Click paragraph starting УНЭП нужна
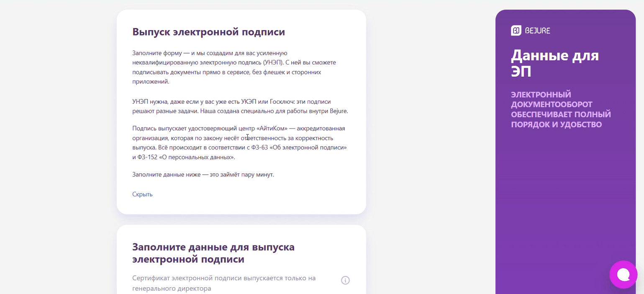Viewport: 644px width, 294px height. point(240,106)
